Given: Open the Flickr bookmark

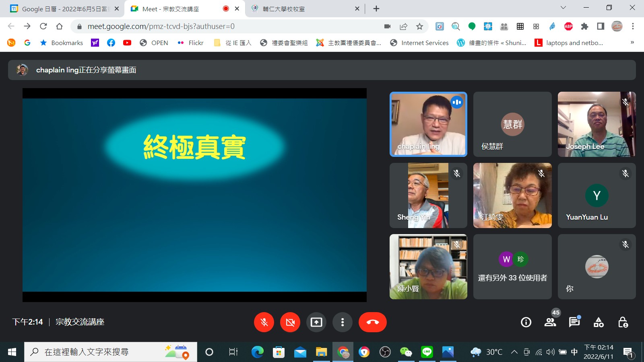Looking at the screenshot, I should point(191,43).
